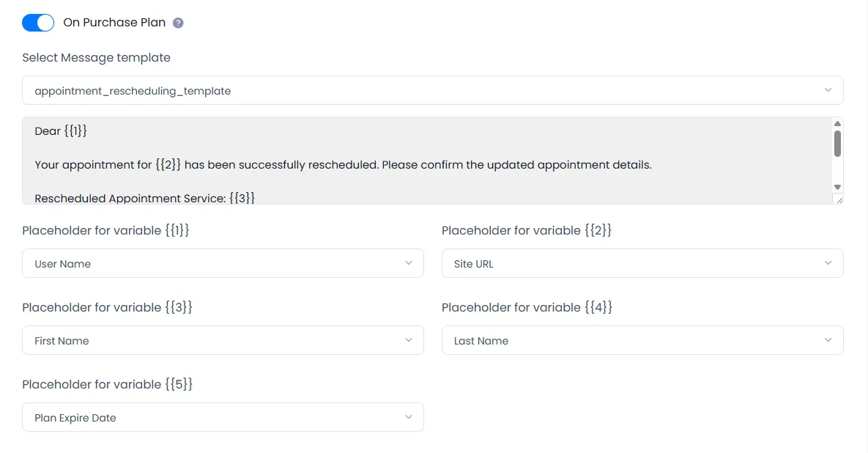Click the On Purchase Plan label text

113,23
